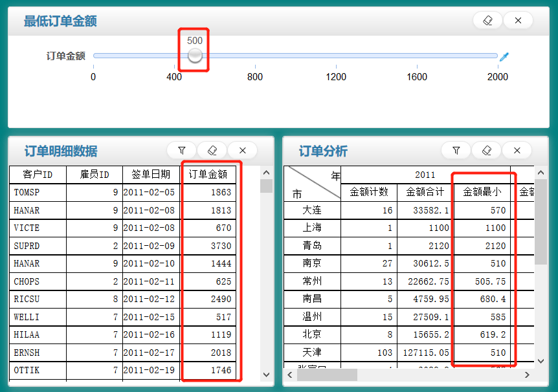Click the 签单日期 column header

tap(151, 175)
